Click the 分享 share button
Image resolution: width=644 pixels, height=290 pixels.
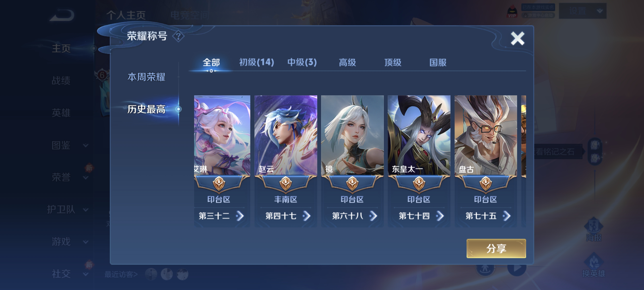point(496,249)
